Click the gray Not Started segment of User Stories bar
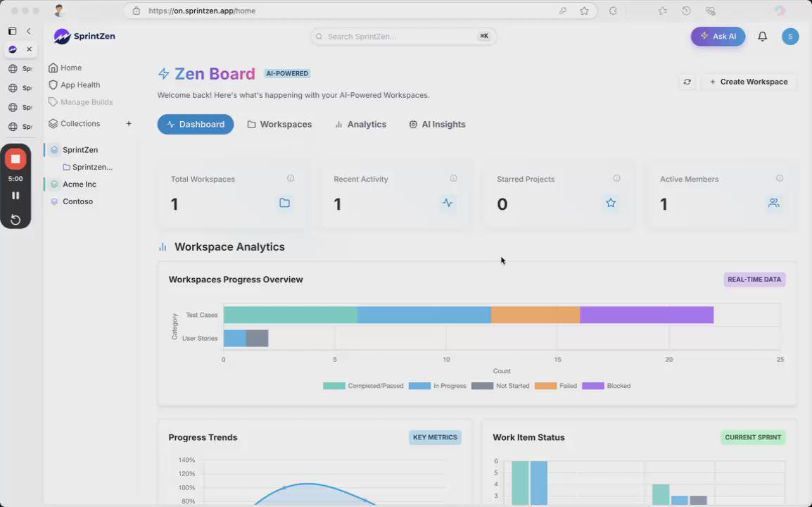 257,338
